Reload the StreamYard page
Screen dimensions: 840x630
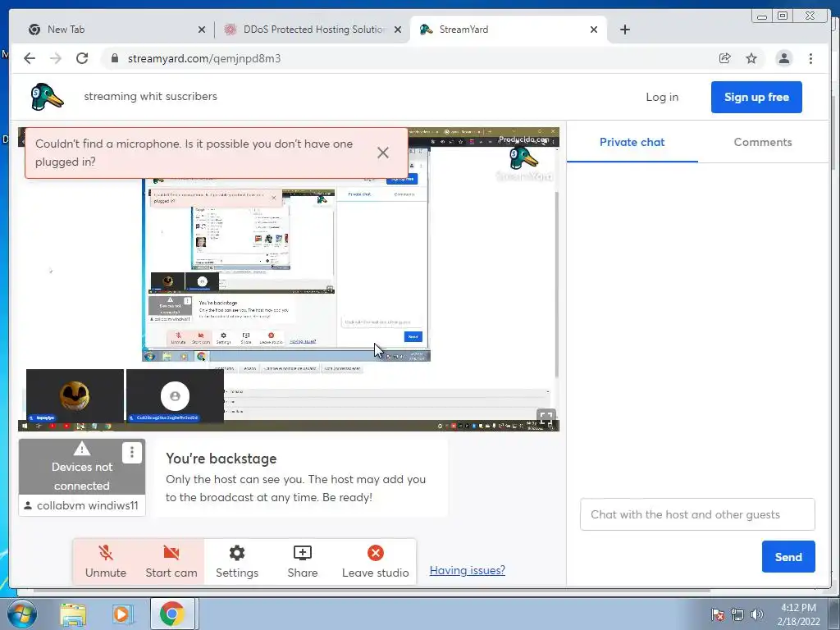(82, 58)
